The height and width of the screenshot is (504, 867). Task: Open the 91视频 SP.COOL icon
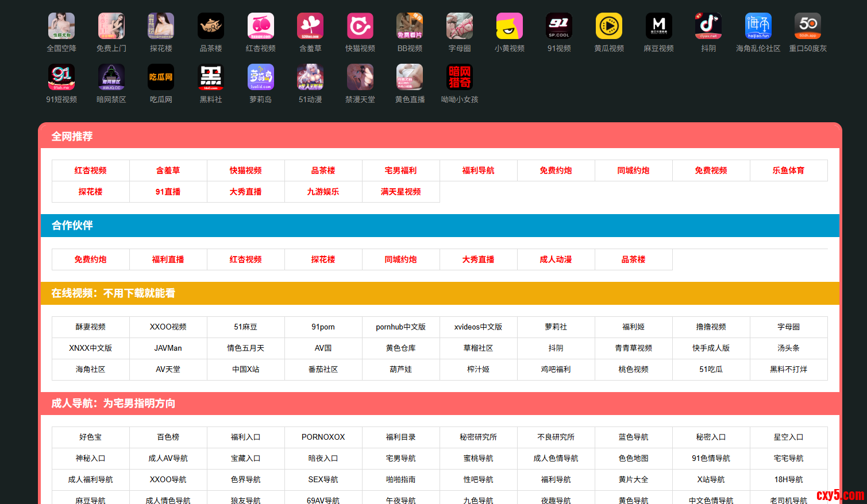pos(558,26)
